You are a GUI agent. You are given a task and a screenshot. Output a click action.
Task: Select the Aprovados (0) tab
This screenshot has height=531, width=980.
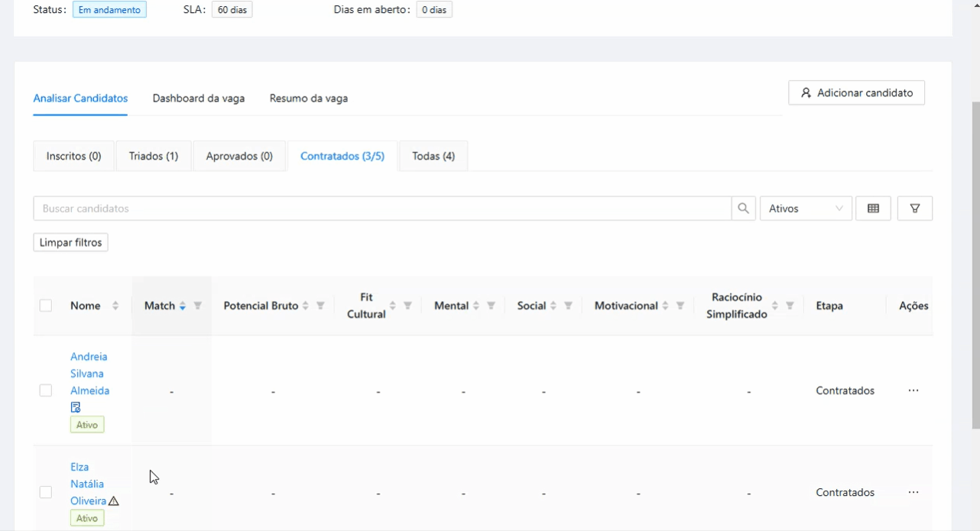point(239,156)
